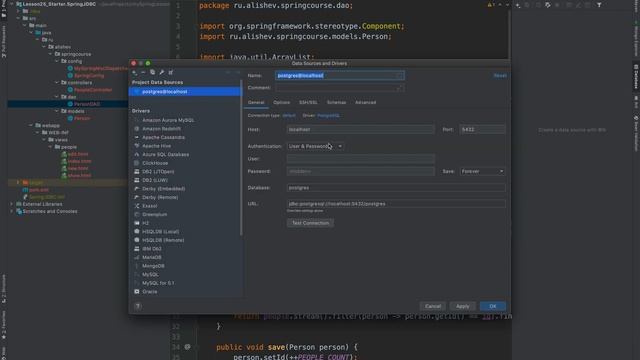Choose the Oracle driver
This screenshot has width=640, height=360.
pyautogui.click(x=149, y=292)
